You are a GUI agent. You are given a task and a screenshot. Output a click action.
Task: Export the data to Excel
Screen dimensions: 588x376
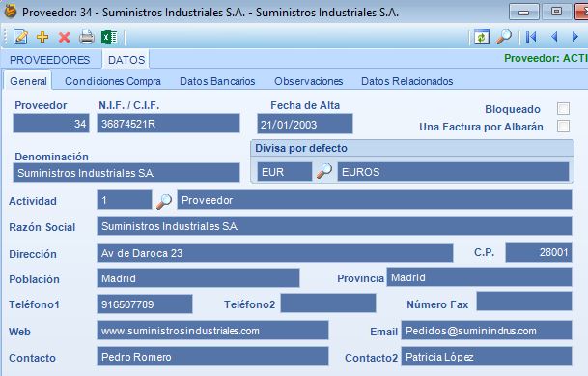(x=109, y=37)
